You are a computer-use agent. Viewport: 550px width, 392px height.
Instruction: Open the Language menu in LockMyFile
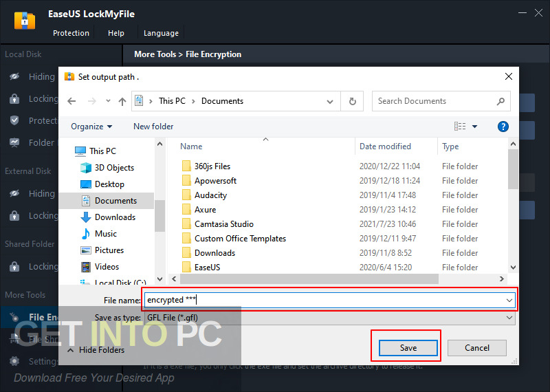coord(161,33)
